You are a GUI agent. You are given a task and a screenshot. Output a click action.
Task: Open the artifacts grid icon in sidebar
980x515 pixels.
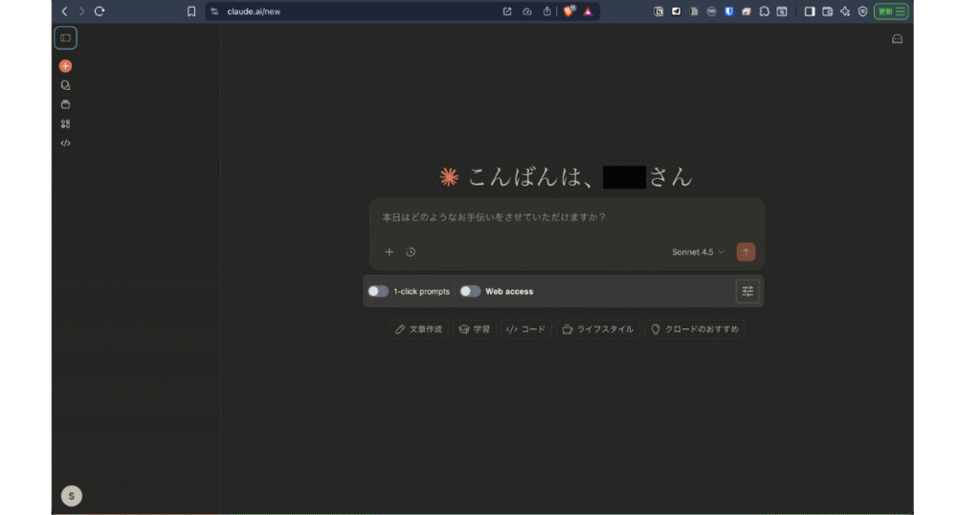pyautogui.click(x=65, y=123)
